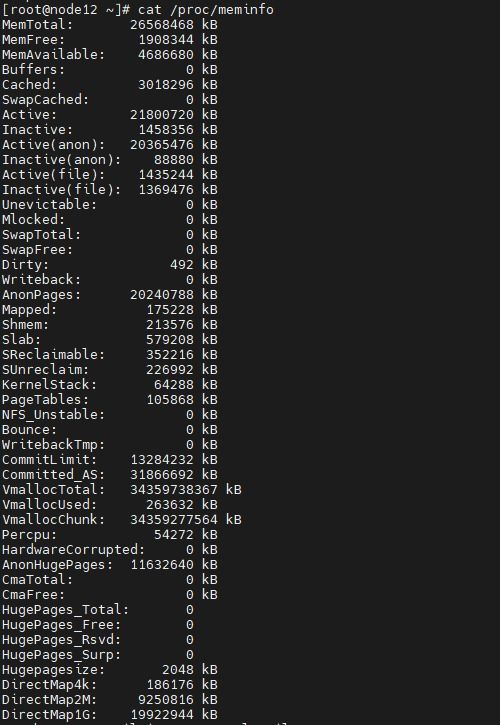Click the Cached value 3018296

tap(166, 85)
